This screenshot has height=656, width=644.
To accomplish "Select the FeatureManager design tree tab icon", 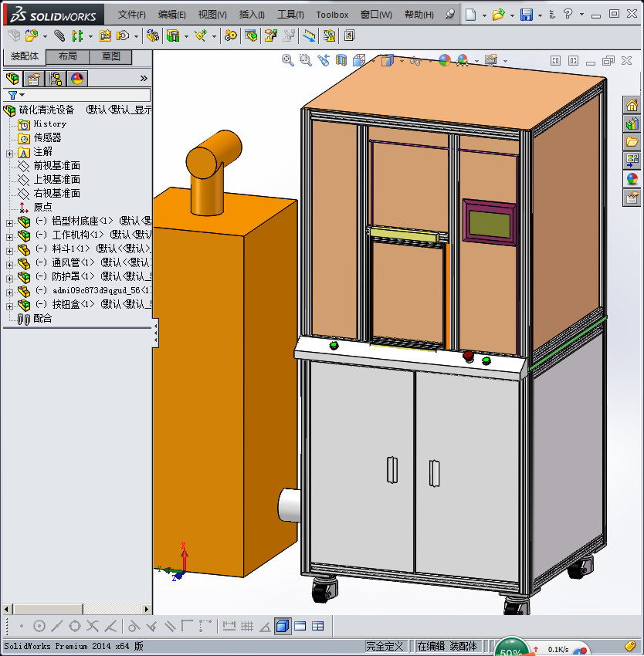I will pyautogui.click(x=12, y=79).
